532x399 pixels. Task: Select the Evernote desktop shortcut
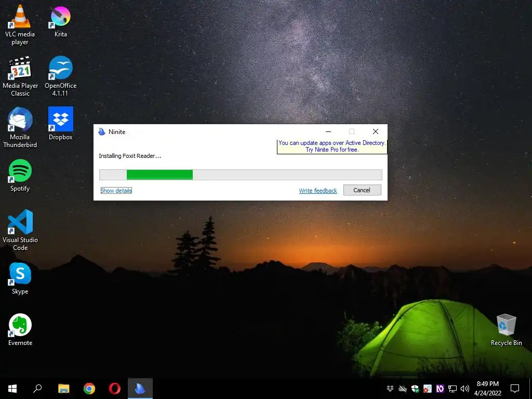tap(20, 329)
